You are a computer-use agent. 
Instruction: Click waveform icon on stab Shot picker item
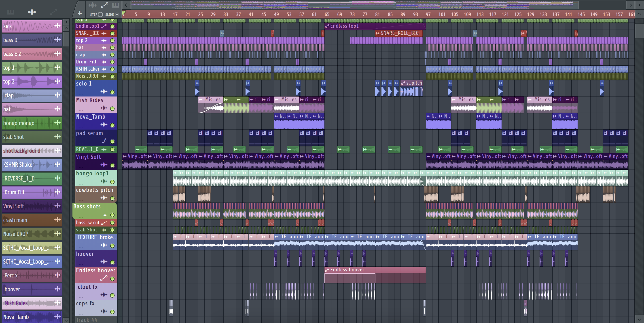57,136
